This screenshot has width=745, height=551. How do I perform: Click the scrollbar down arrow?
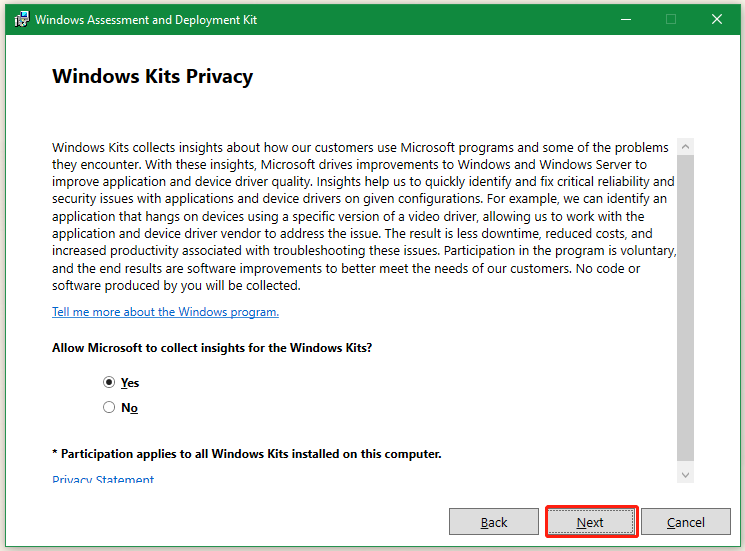click(685, 475)
